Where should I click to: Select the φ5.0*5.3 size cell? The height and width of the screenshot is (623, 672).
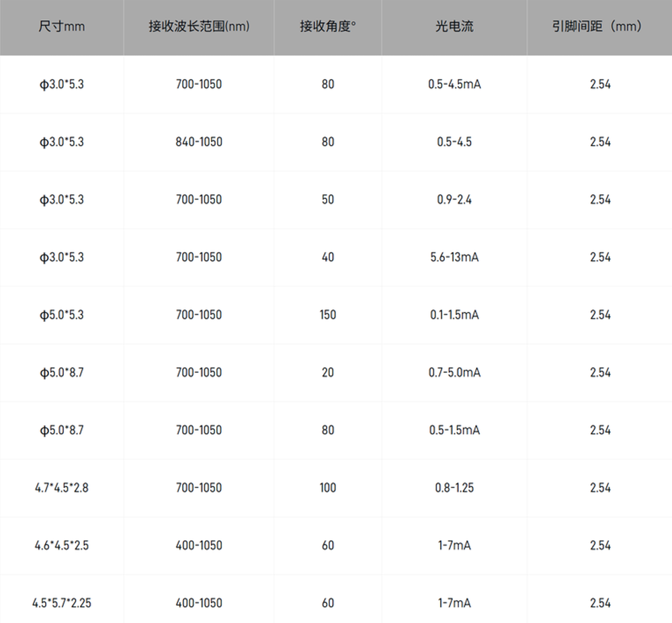click(x=62, y=315)
